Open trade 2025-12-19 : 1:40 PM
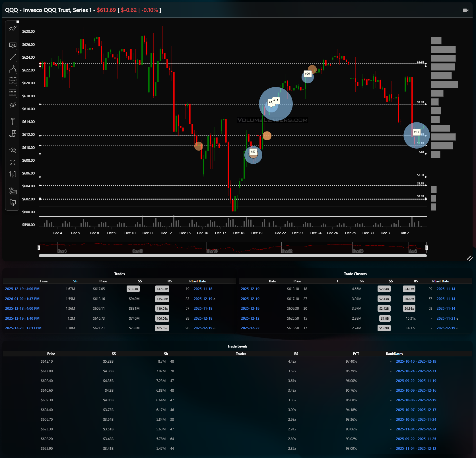Screen dimensions: 476x458 (22, 319)
